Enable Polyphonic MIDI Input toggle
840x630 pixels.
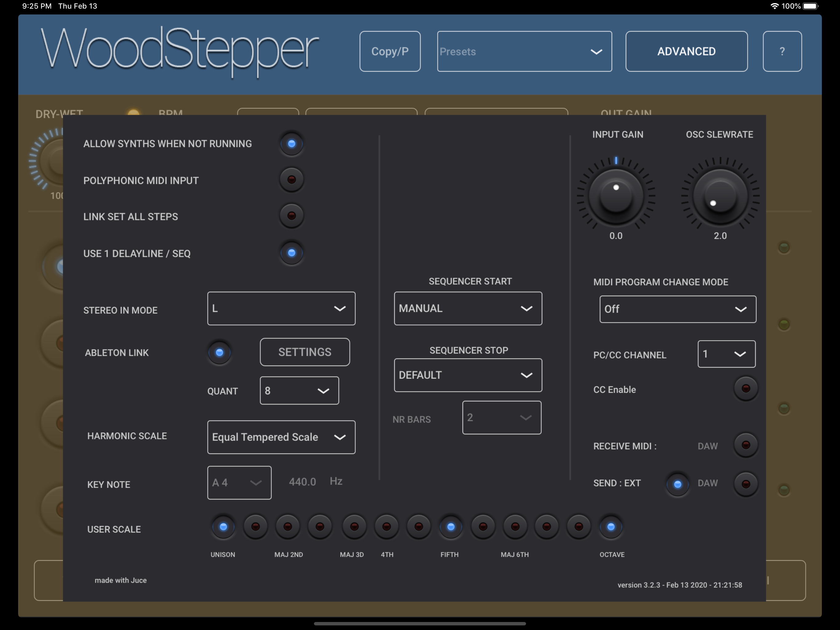(291, 179)
